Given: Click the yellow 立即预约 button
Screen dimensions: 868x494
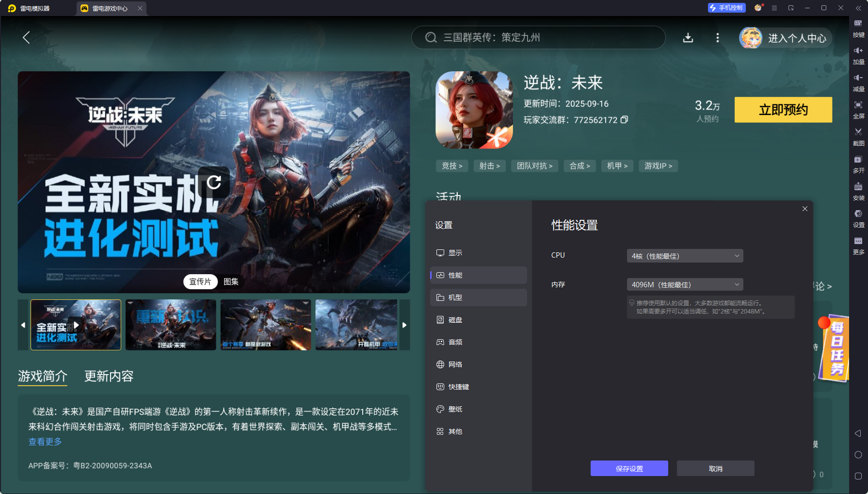Looking at the screenshot, I should point(783,110).
